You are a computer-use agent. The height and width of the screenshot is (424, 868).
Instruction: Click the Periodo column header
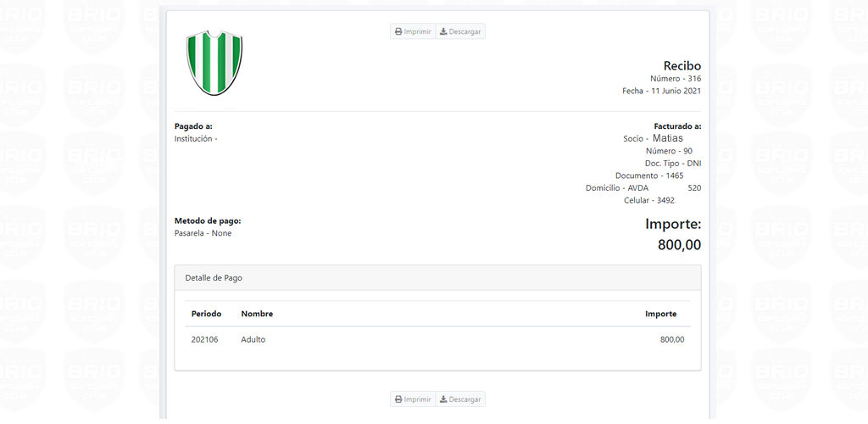click(x=207, y=314)
